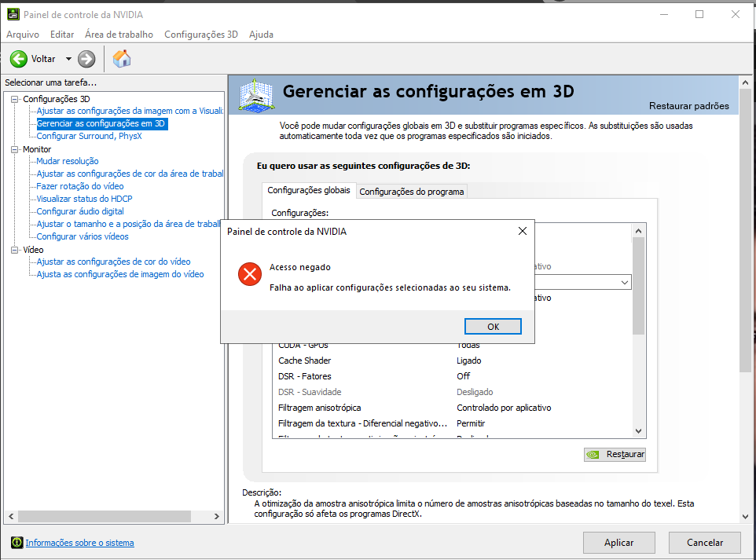
Task: Click main panel scrollbar up arrow
Action: [746, 82]
